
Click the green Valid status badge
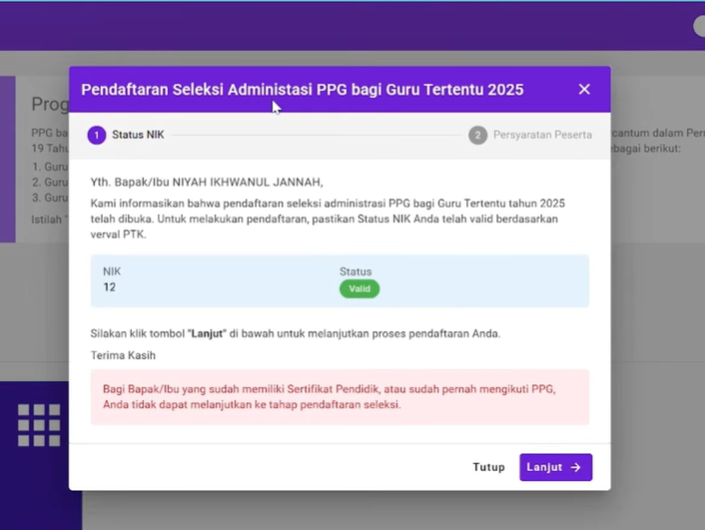coord(359,289)
